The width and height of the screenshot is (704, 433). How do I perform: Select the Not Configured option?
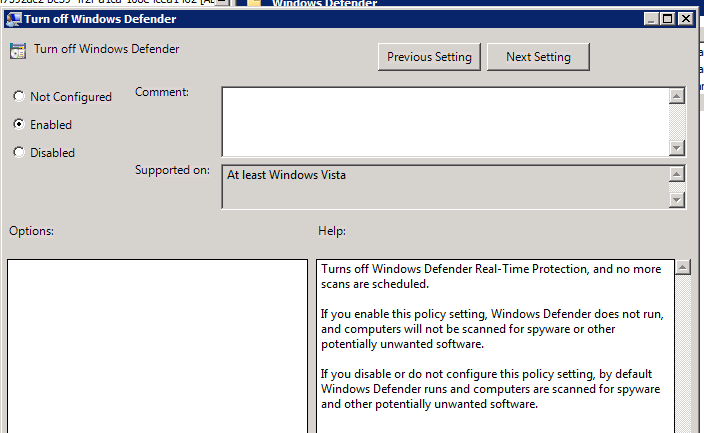18,97
